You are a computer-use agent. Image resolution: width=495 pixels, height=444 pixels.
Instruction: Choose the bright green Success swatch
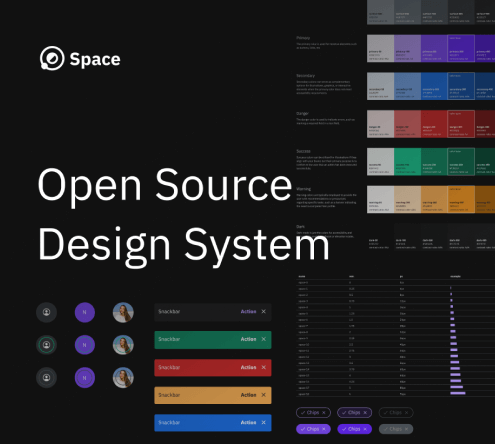[x=407, y=162]
